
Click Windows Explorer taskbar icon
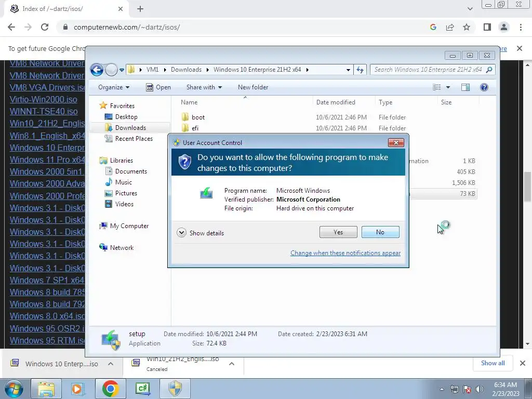[x=46, y=389]
